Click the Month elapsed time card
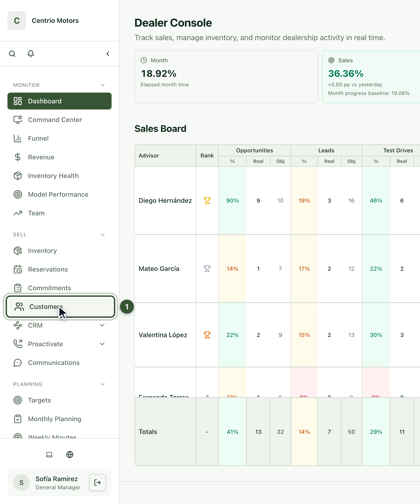This screenshot has width=420, height=504. pyautogui.click(x=226, y=77)
